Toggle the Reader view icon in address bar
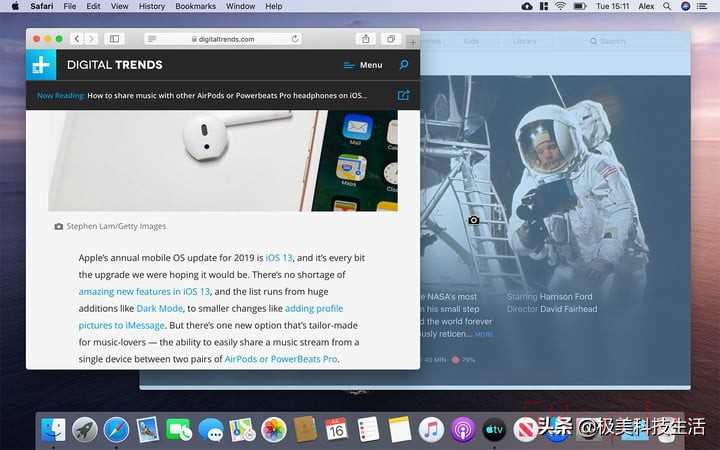 coord(151,39)
